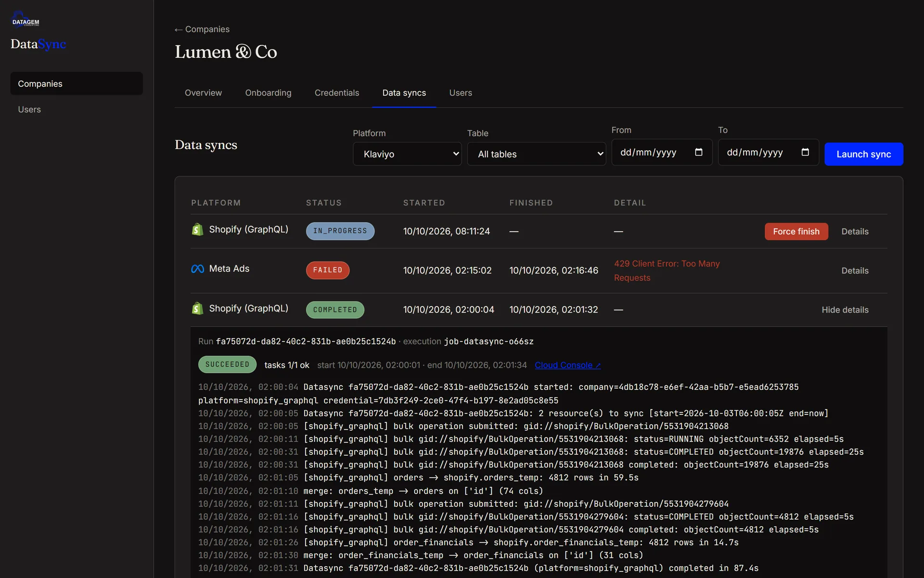924x578 pixels.
Task: Click the log line 'merge: orders_temp → orders'
Action: point(371,491)
